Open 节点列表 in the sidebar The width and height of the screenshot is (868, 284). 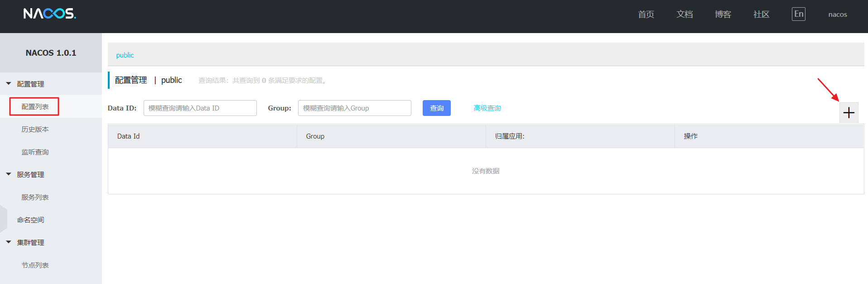tap(35, 265)
